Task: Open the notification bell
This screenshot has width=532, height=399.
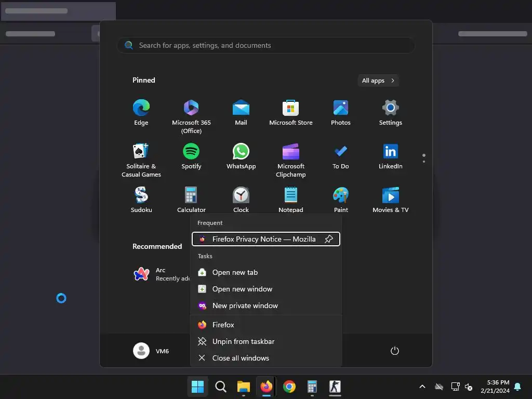Action: point(518,387)
